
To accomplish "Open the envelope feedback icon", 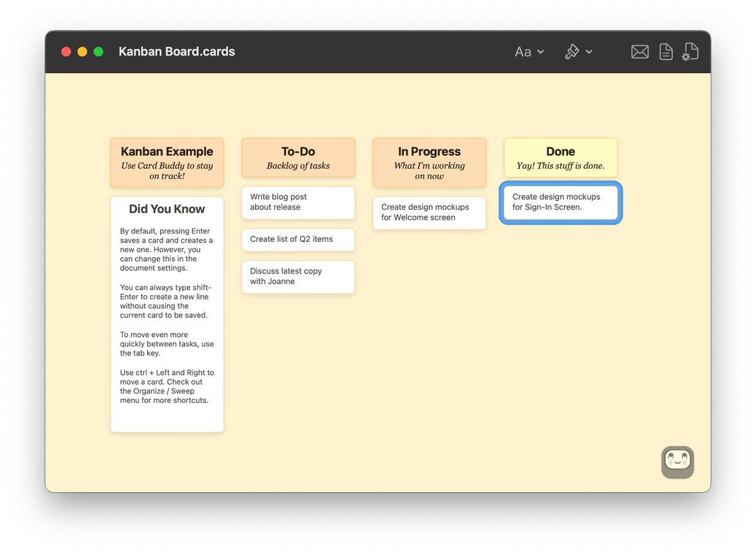I will point(639,52).
